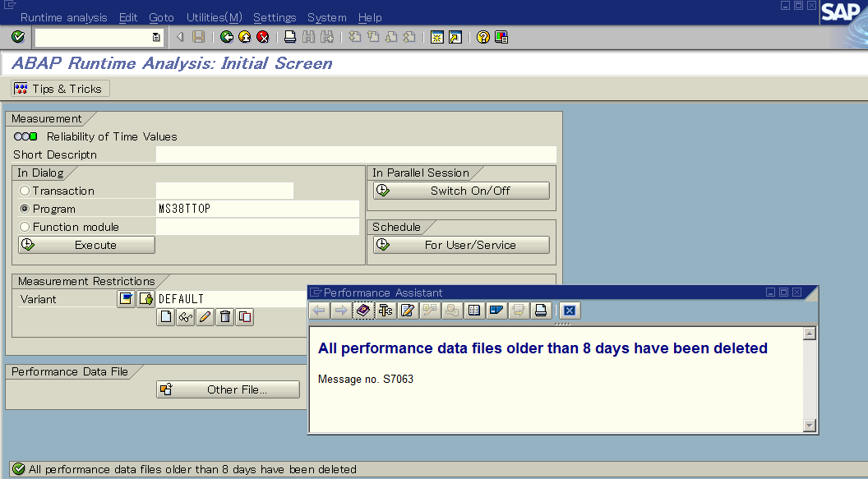Image resolution: width=868 pixels, height=479 pixels.
Task: Click the Create New Session icon
Action: [437, 37]
